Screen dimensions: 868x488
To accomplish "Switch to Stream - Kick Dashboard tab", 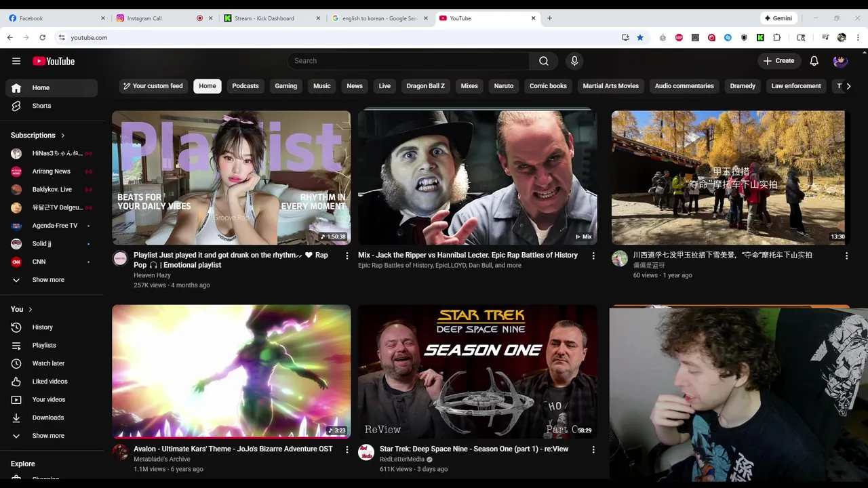I will (272, 18).
